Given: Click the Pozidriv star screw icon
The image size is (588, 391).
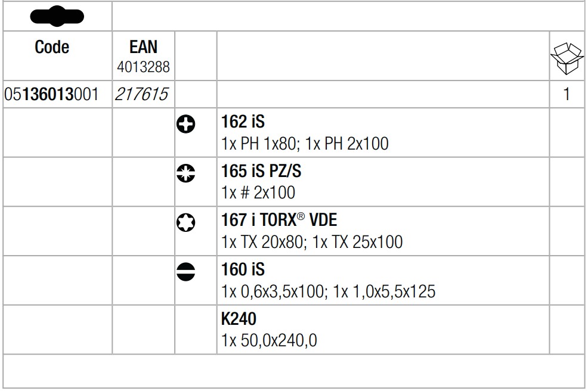Looking at the screenshot, I should pyautogui.click(x=185, y=173).
